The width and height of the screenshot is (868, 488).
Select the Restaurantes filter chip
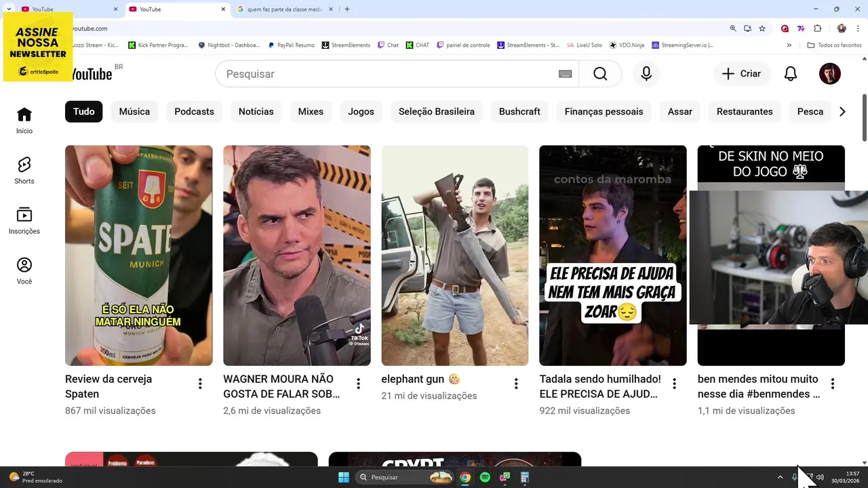745,112
